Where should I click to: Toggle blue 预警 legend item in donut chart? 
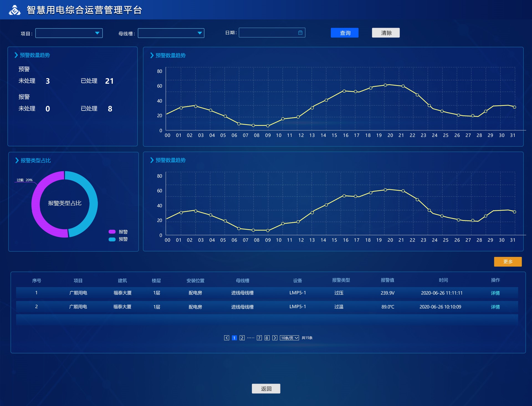coord(112,239)
